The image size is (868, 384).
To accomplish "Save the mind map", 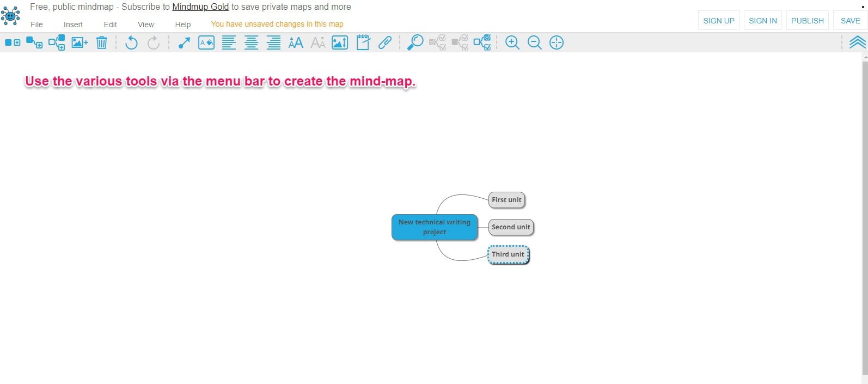I will click(851, 21).
